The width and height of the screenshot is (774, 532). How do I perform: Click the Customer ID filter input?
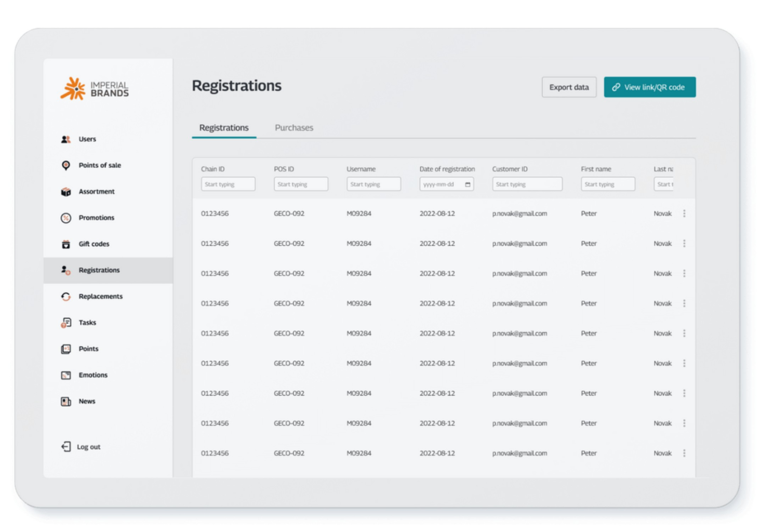(527, 184)
